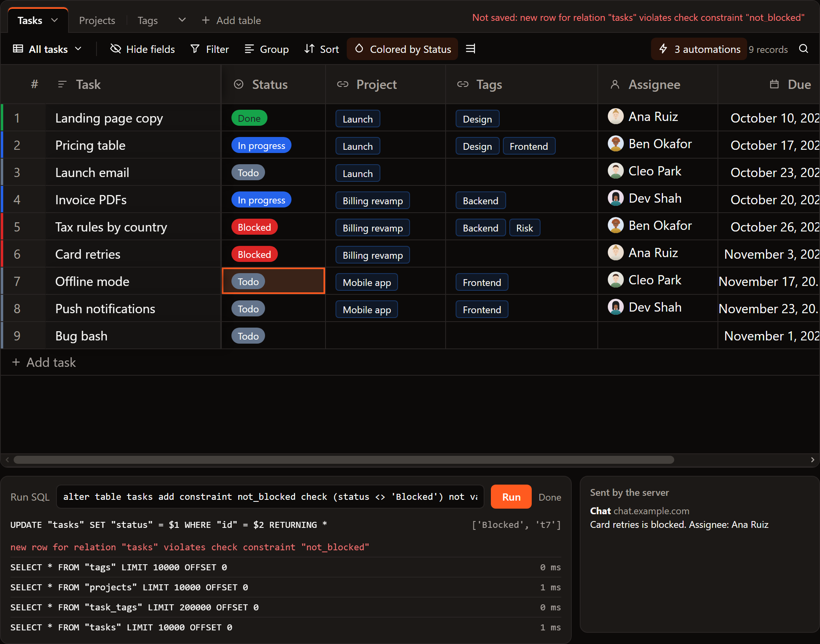Screen dimensions: 820x644
Task: Select the Todo status cell for Offline mode
Action: tap(273, 281)
